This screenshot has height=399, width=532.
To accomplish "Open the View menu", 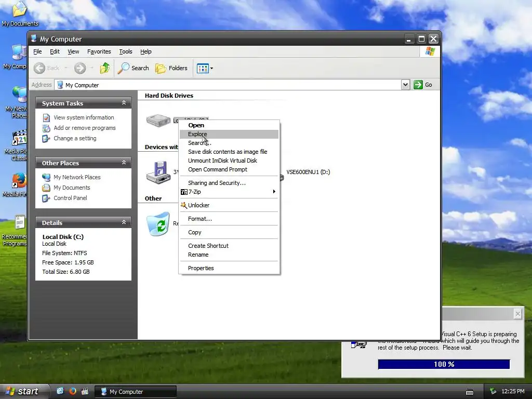I will point(73,51).
